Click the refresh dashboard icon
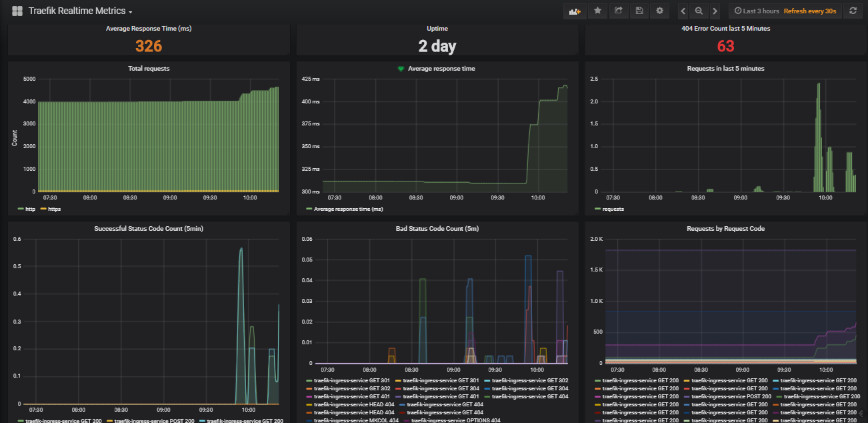The image size is (868, 423). tap(852, 11)
